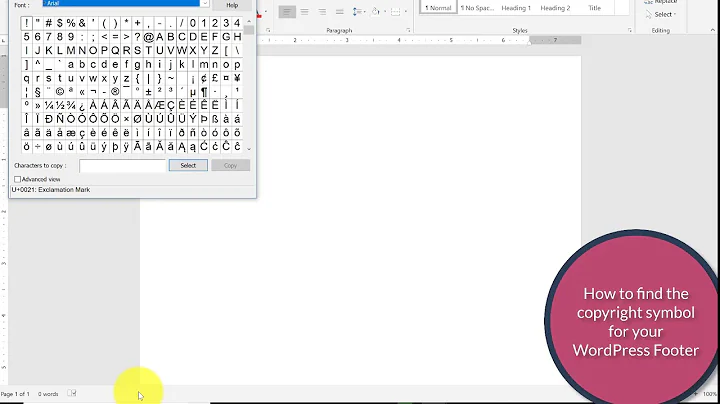The width and height of the screenshot is (720, 404).
Task: Apply the Title style
Action: pos(595,8)
